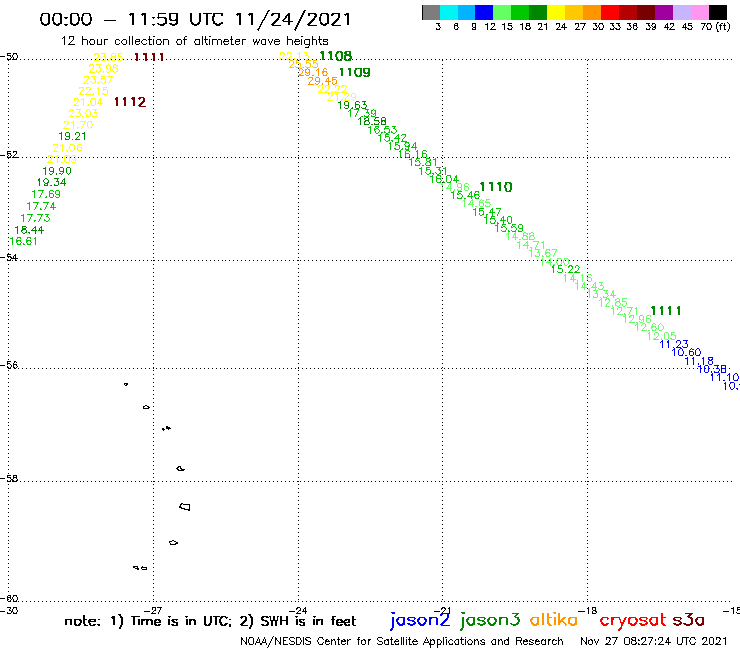Click the subtitle '12 hour collection of altimeter wave heights'
The image size is (740, 650).
pos(194,41)
